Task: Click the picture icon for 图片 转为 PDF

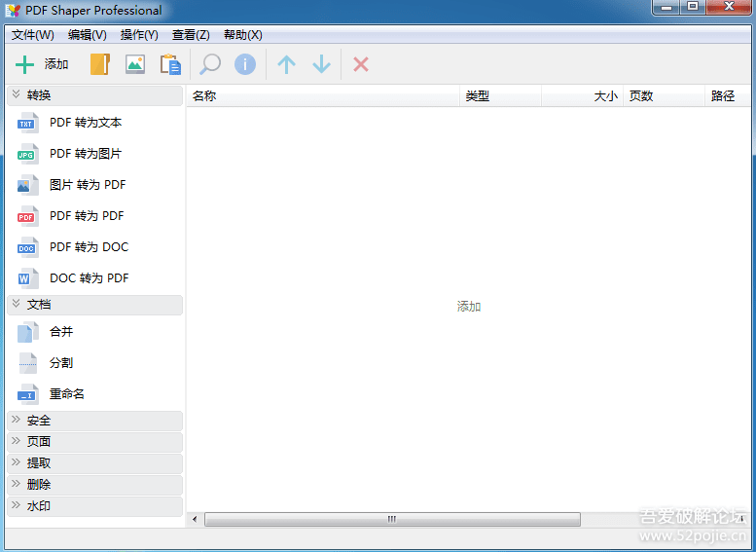Action: (27, 185)
